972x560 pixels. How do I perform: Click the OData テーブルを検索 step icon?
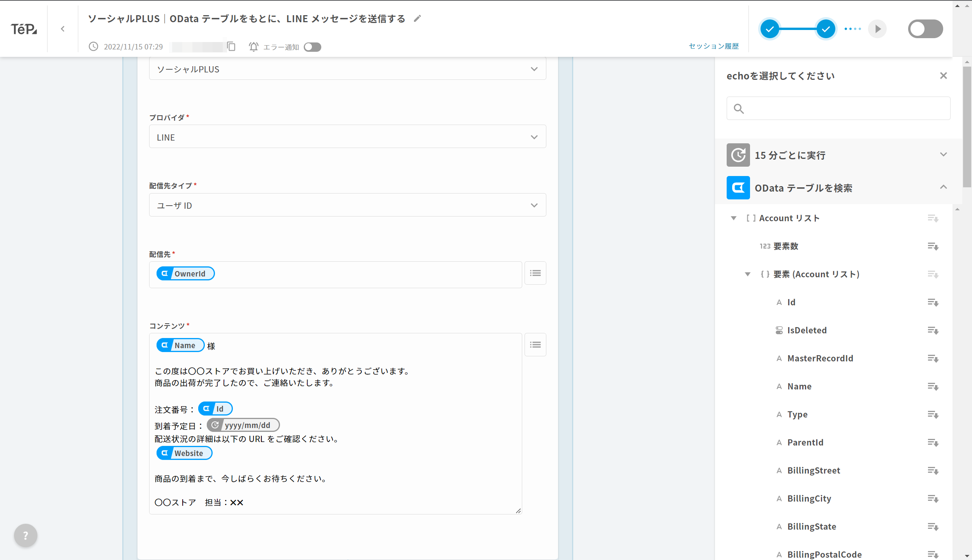[x=738, y=188]
